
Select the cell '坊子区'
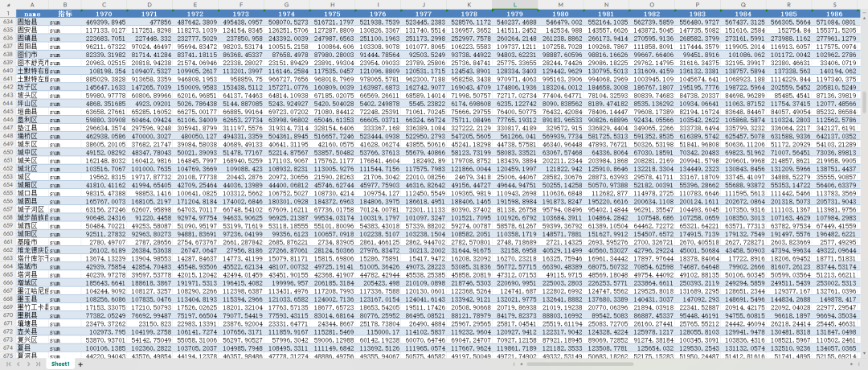32,86
